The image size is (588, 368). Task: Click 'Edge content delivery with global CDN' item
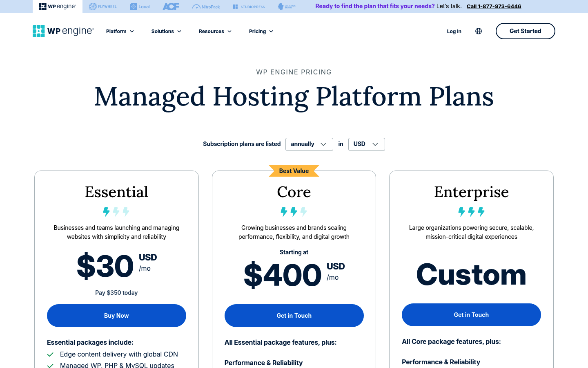click(119, 354)
